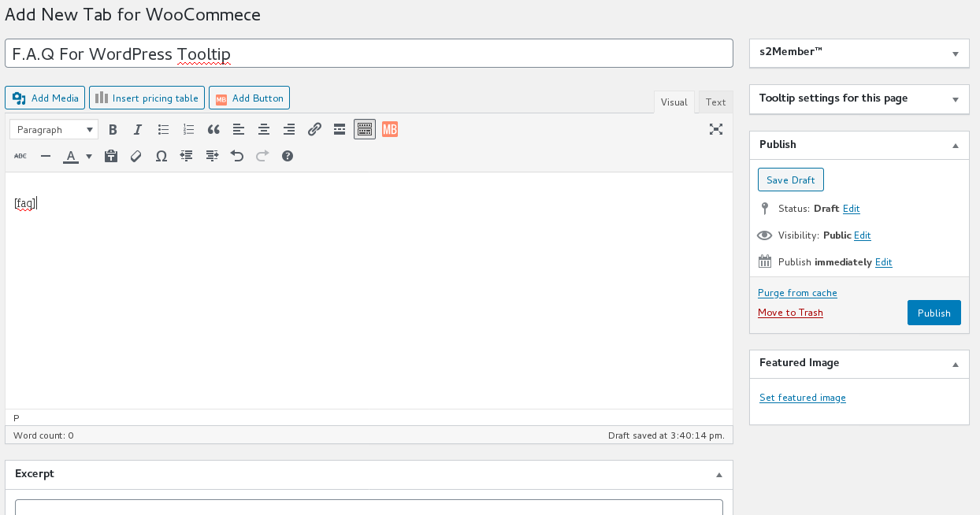The height and width of the screenshot is (515, 980).
Task: Open the Paragraph style dropdown
Action: pos(53,129)
